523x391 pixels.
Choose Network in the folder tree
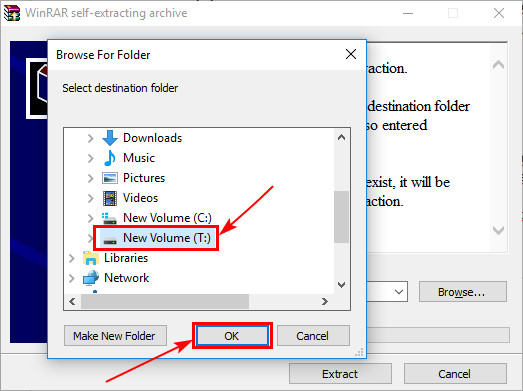[127, 278]
